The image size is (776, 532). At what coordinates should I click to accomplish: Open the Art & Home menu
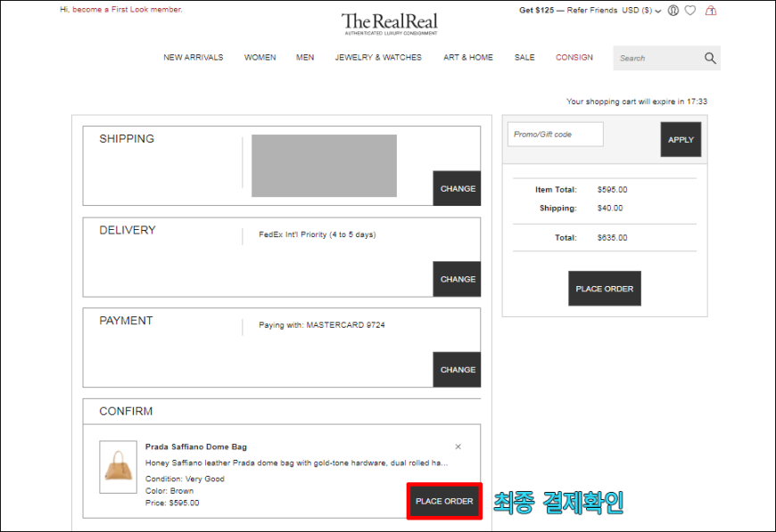pos(468,57)
